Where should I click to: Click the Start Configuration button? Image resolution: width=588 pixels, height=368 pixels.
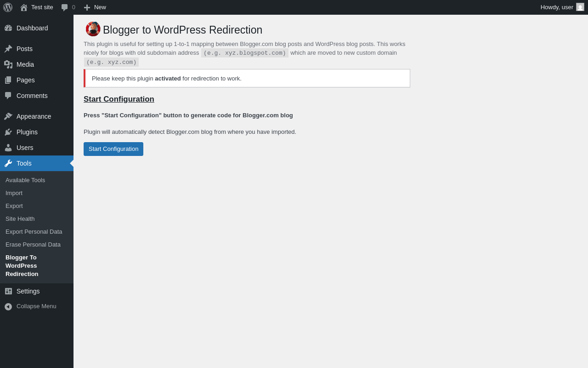tap(113, 149)
